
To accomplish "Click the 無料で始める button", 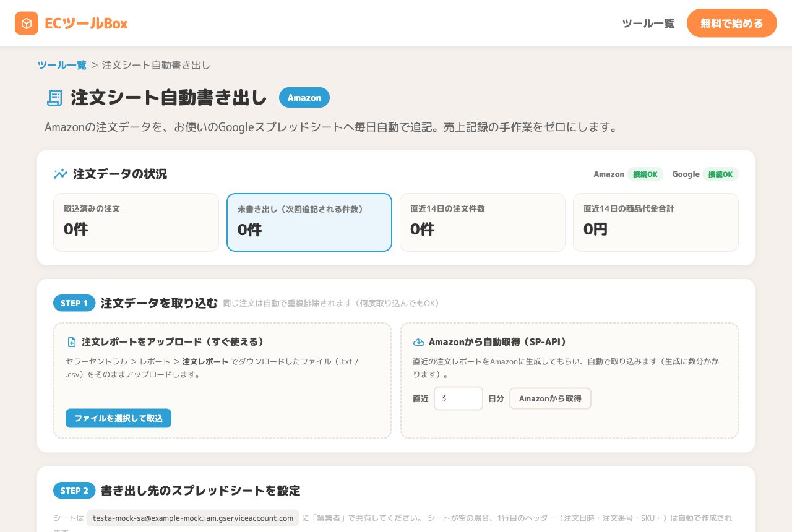I will pyautogui.click(x=732, y=23).
